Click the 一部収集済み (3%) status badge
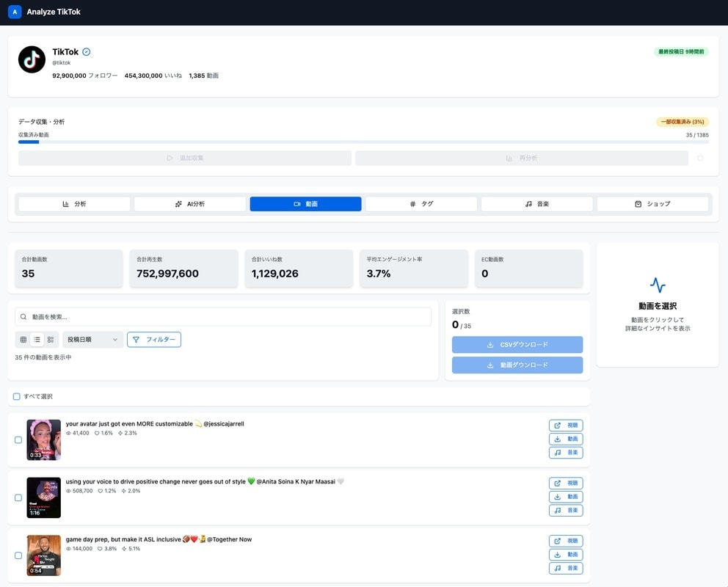The height and width of the screenshot is (587, 728). tap(682, 122)
